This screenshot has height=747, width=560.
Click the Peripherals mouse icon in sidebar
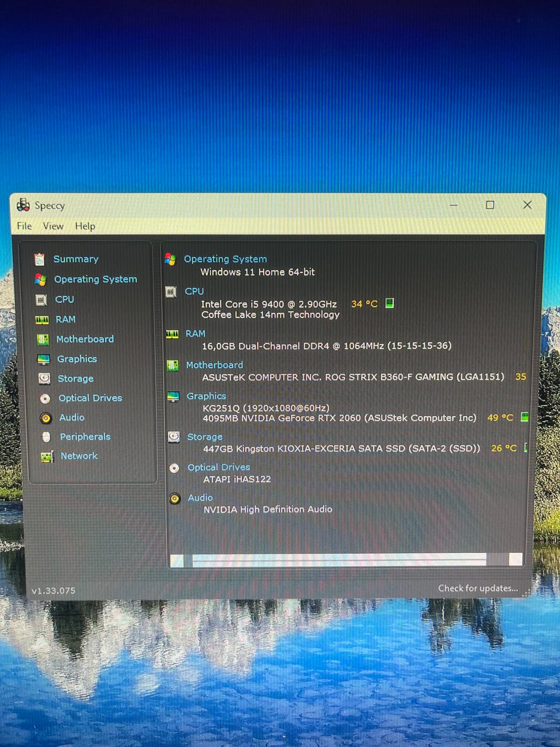tap(46, 437)
